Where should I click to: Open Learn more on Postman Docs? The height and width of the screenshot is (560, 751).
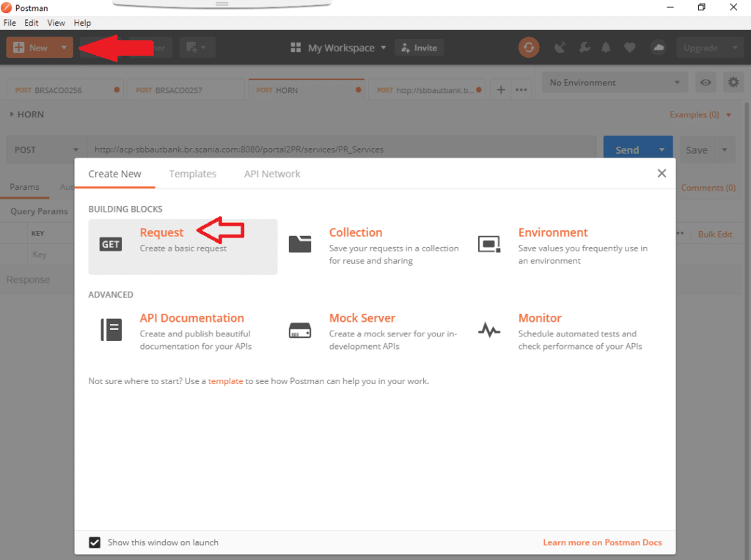click(602, 542)
